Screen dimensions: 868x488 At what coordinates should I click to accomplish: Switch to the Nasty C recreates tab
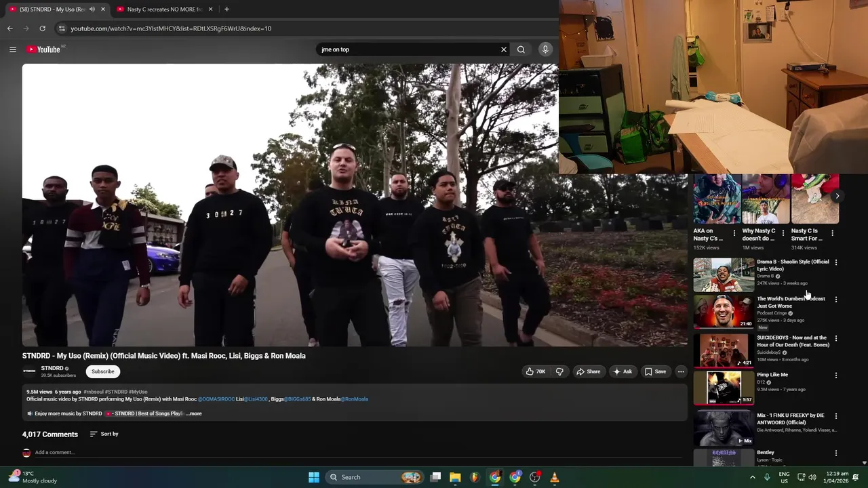click(165, 9)
